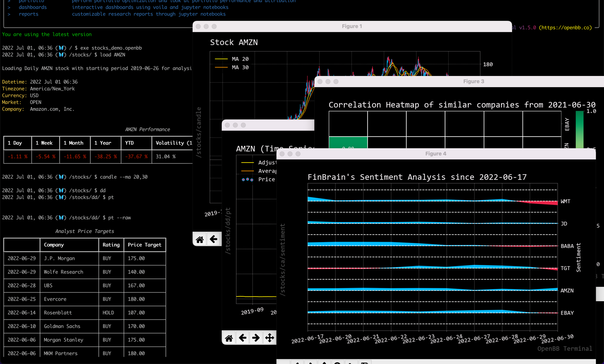Click the AMZN ticker label in sentiment chart
Image resolution: width=604 pixels, height=364 pixels.
[567, 290]
